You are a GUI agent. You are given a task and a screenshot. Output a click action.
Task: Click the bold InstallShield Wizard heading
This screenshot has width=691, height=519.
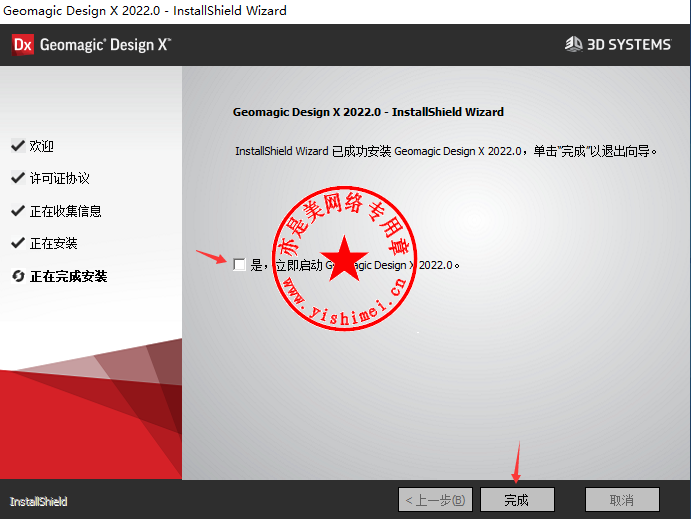coord(368,112)
